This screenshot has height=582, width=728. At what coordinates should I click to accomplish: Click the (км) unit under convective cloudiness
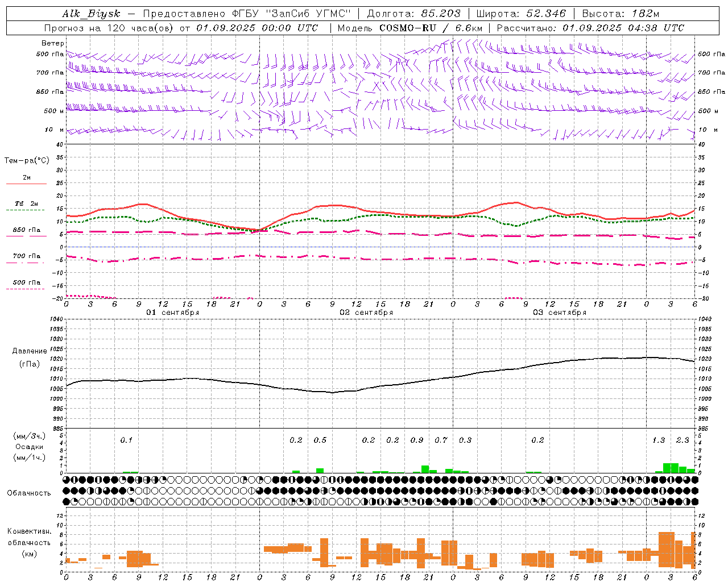pos(29,554)
